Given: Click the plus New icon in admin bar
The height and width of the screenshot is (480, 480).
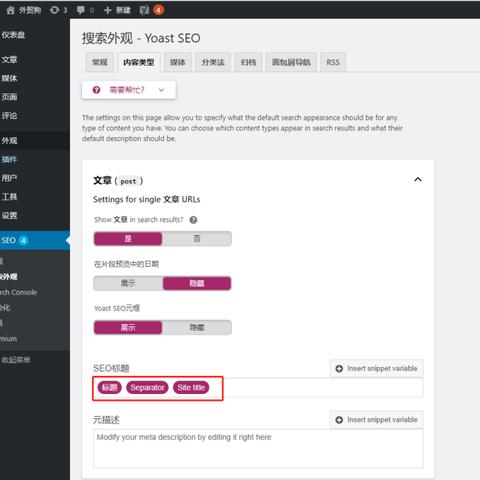Looking at the screenshot, I should click(107, 10).
